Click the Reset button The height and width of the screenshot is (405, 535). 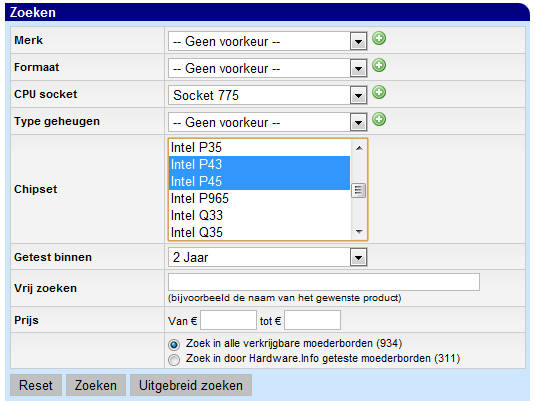point(36,385)
